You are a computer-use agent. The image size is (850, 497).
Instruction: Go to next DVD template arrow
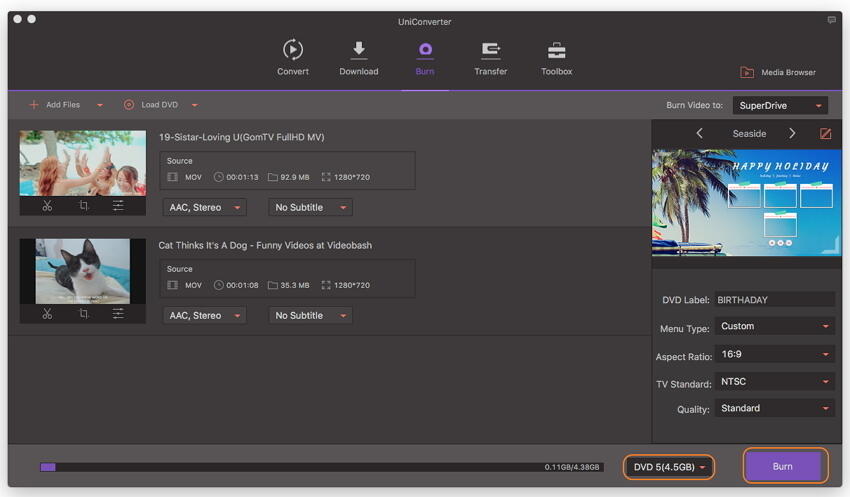[792, 133]
